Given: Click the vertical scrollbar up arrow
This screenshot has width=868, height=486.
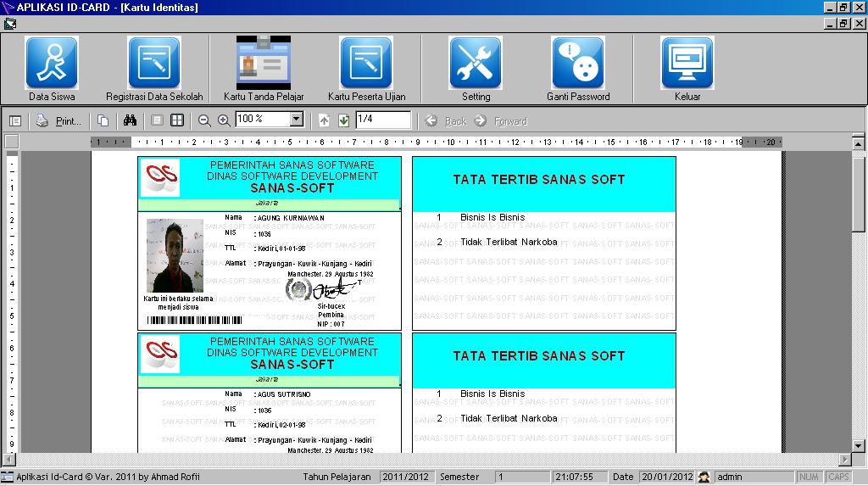Looking at the screenshot, I should click(858, 143).
